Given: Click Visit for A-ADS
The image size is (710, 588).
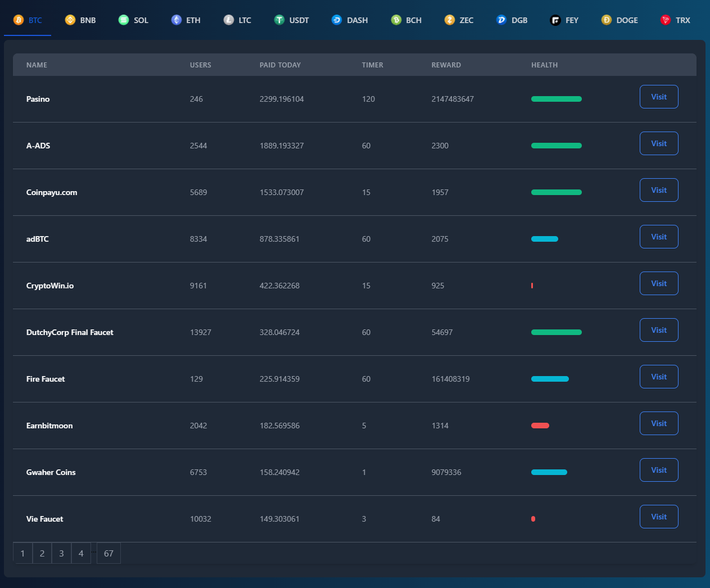Looking at the screenshot, I should (659, 143).
